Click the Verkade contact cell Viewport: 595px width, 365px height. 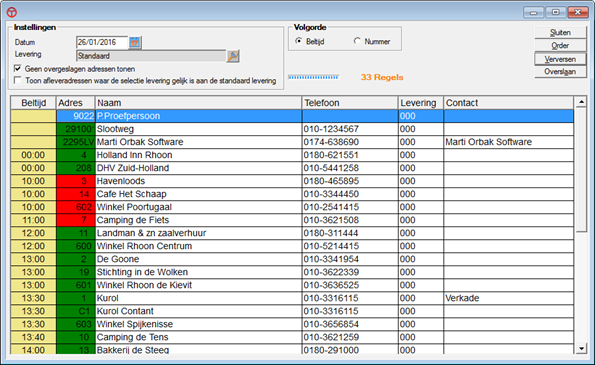point(508,298)
